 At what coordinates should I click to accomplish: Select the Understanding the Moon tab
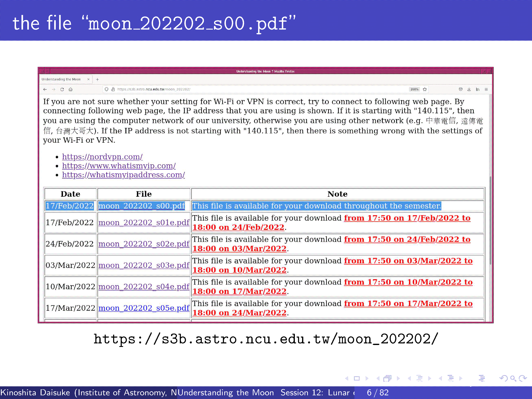click(61, 79)
